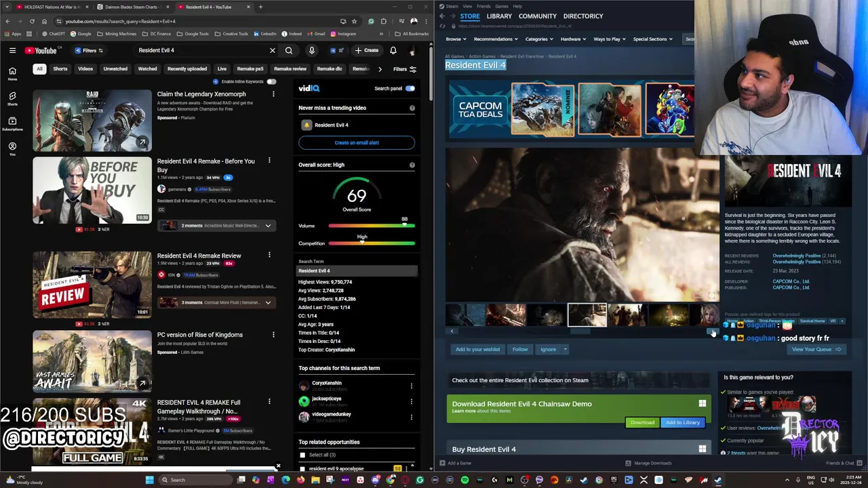Screen dimensions: 868x488
Task: Open Steam COMMUNITY tab
Action: [x=537, y=16]
